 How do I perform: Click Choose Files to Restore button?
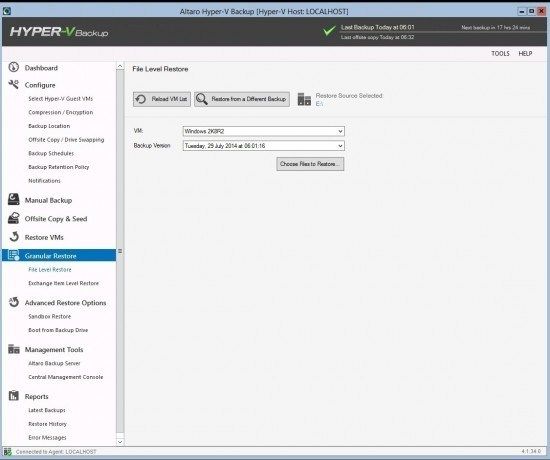click(x=310, y=164)
